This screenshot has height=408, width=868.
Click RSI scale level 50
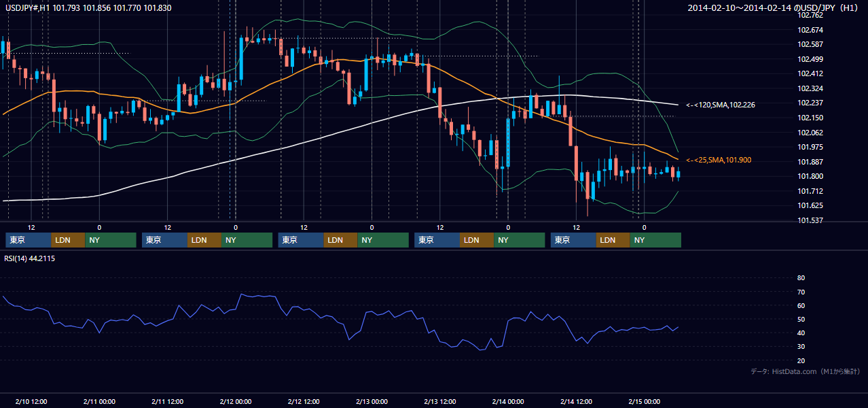click(801, 319)
